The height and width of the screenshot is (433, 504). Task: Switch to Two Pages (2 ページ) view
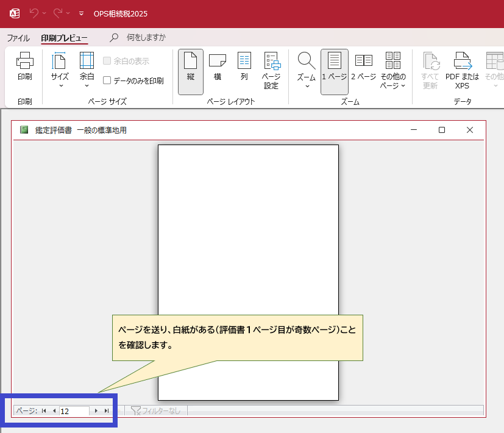pos(363,66)
